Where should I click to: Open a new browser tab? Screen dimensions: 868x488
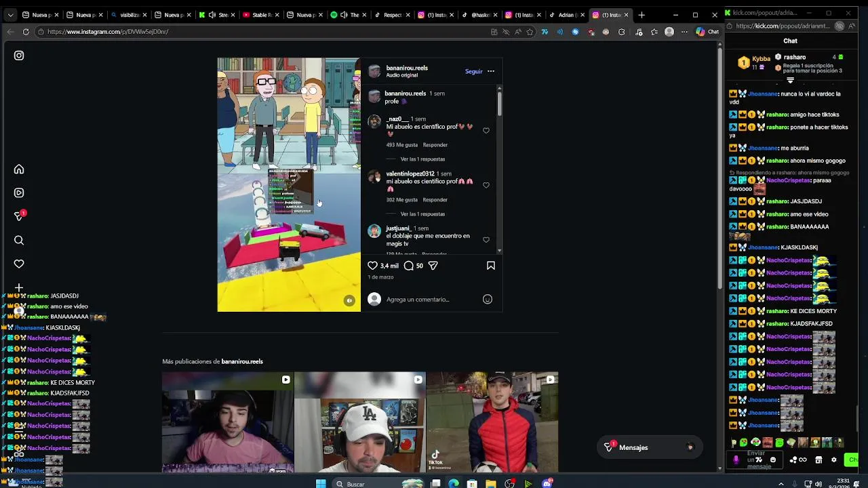click(642, 15)
